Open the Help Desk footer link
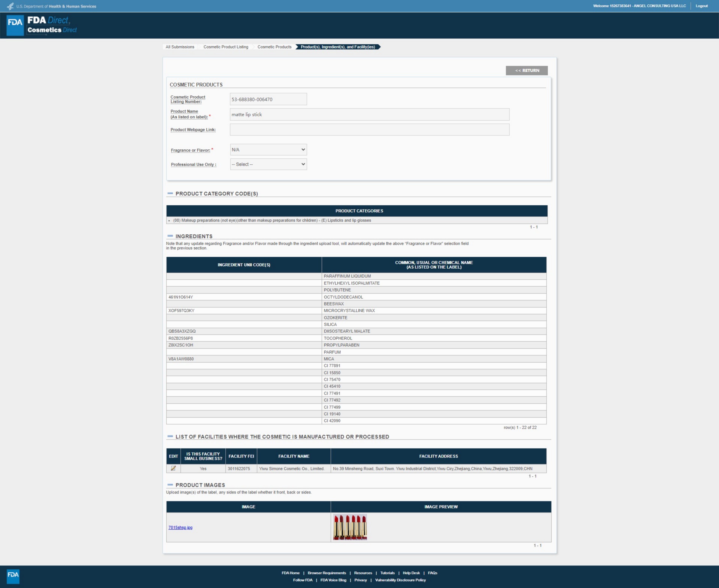The height and width of the screenshot is (588, 719). 411,573
